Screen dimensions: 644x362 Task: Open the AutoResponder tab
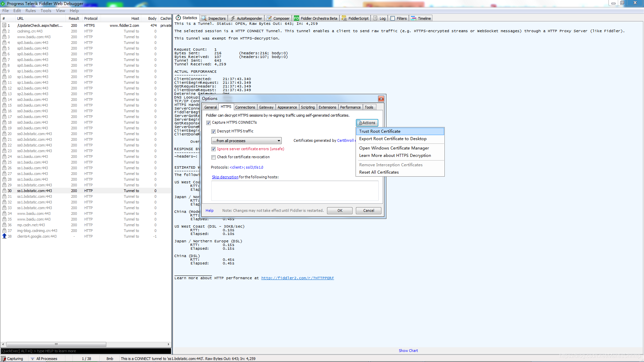(x=246, y=18)
